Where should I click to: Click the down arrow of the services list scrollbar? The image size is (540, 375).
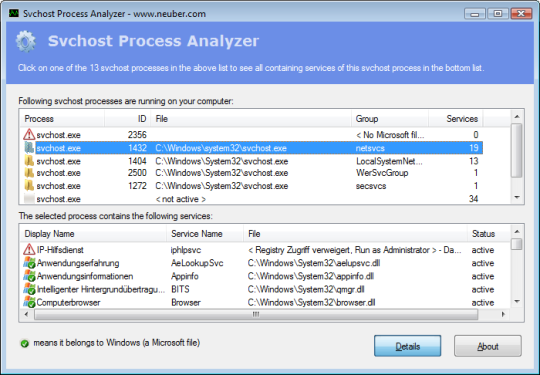pos(517,302)
